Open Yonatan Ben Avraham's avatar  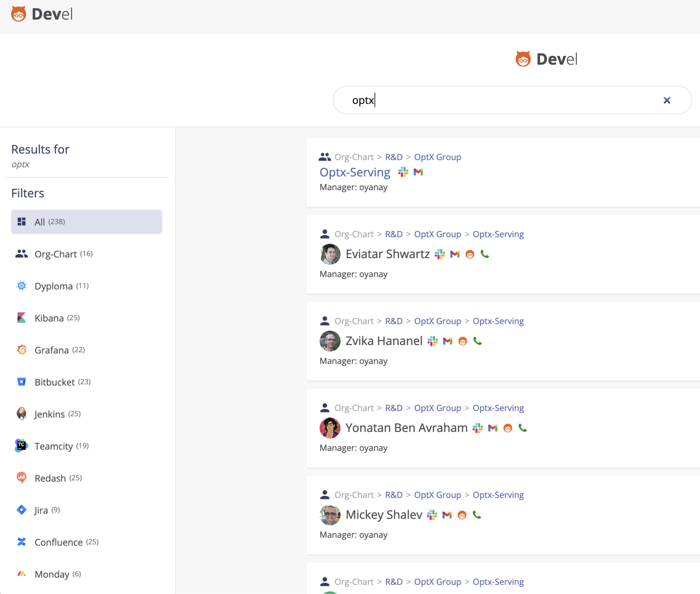330,428
